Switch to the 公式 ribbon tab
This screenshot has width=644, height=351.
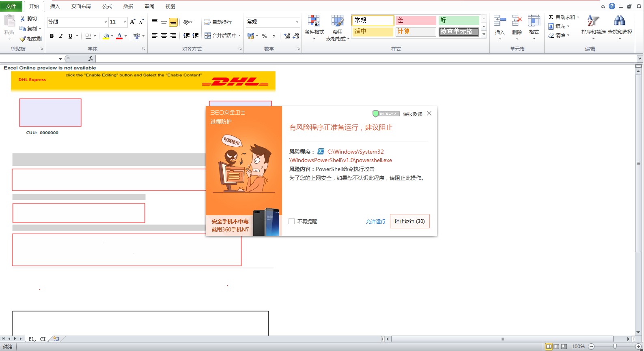point(107,6)
